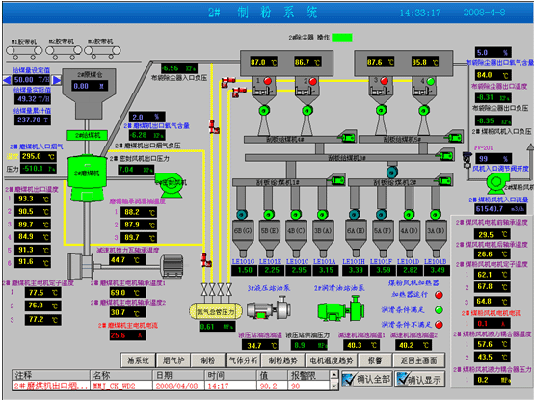Open the 制粉 pulverizing page
534x400 pixels.
pyautogui.click(x=208, y=361)
